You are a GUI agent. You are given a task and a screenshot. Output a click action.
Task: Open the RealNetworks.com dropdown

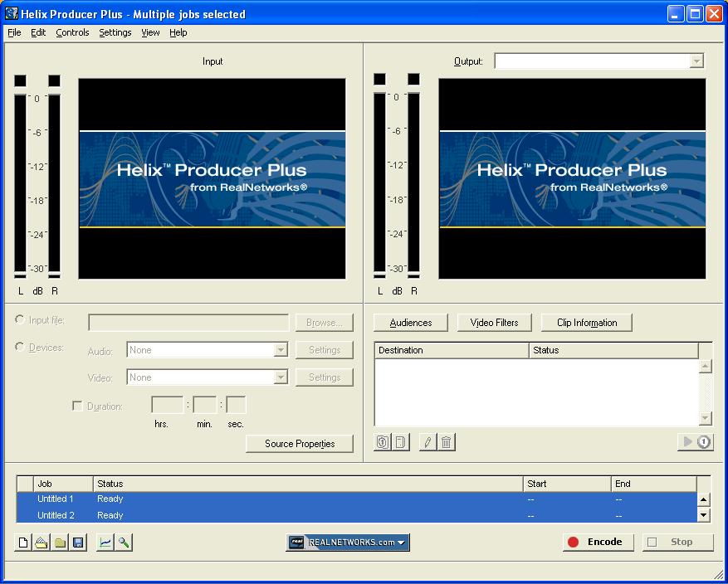[x=348, y=543]
